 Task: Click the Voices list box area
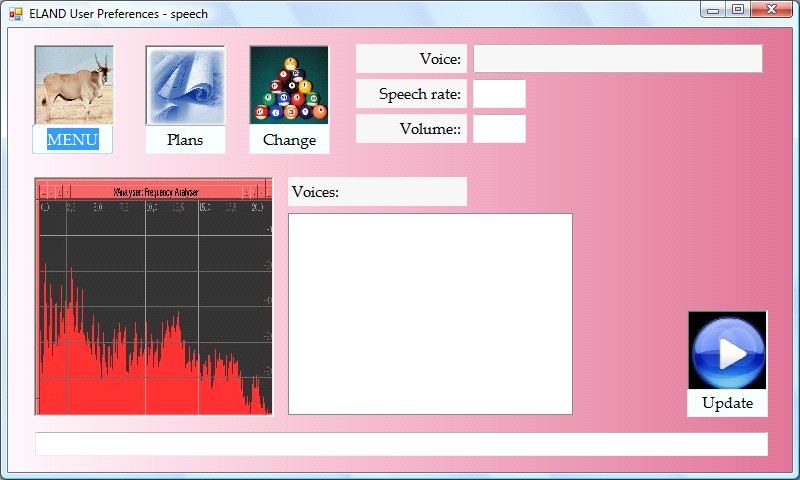tap(430, 313)
